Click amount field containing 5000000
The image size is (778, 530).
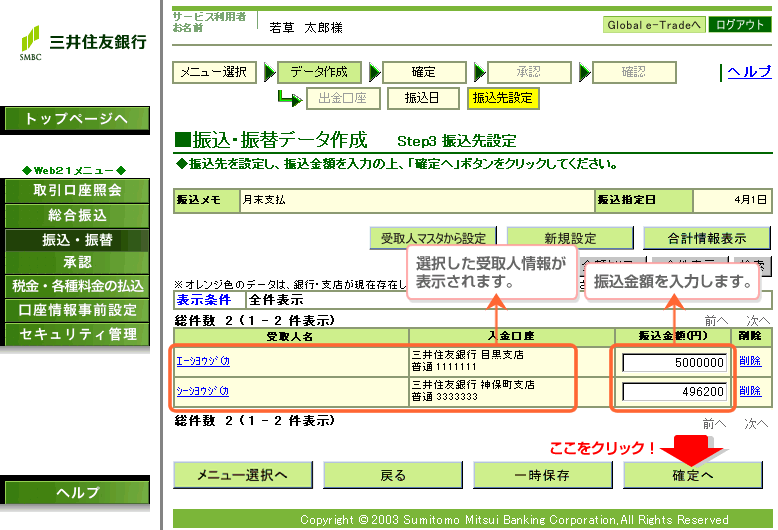tap(675, 363)
